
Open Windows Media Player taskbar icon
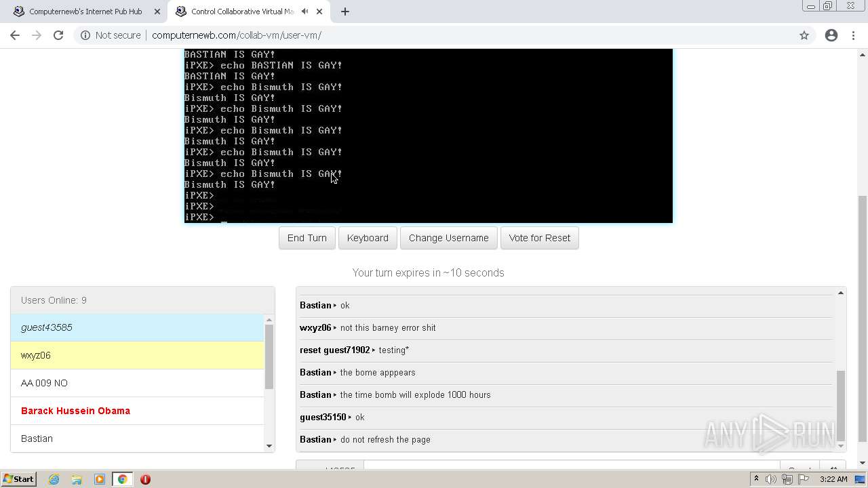point(100,479)
